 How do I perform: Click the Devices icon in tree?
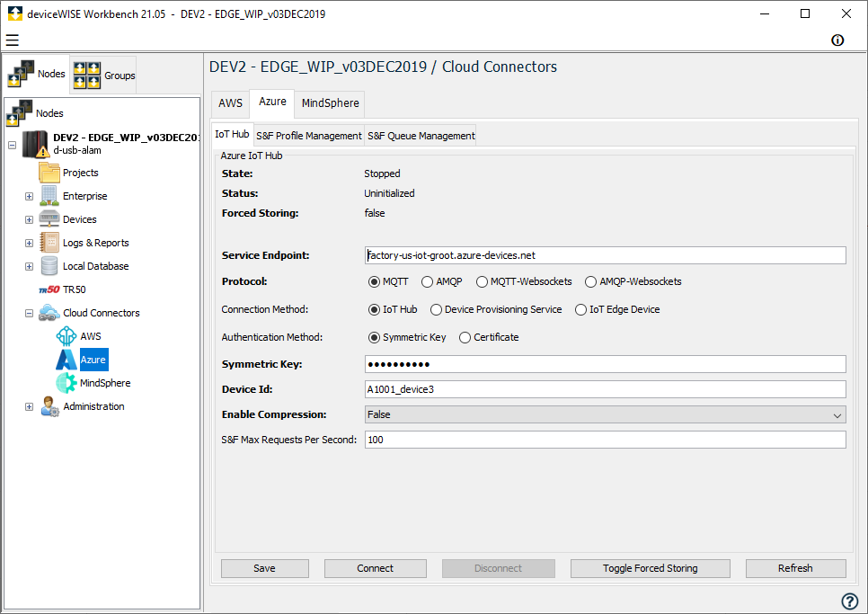49,219
